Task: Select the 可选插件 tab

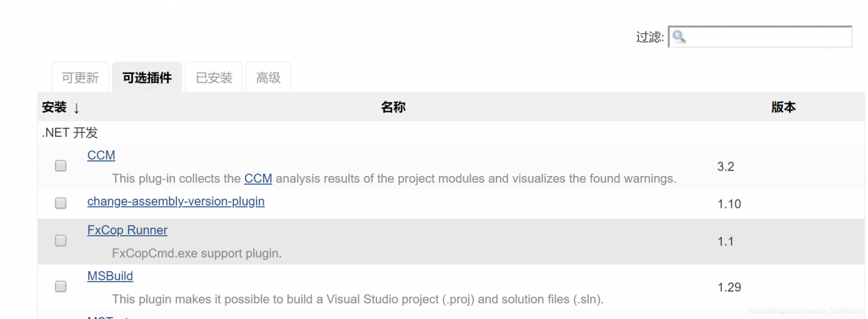Action: 146,78
